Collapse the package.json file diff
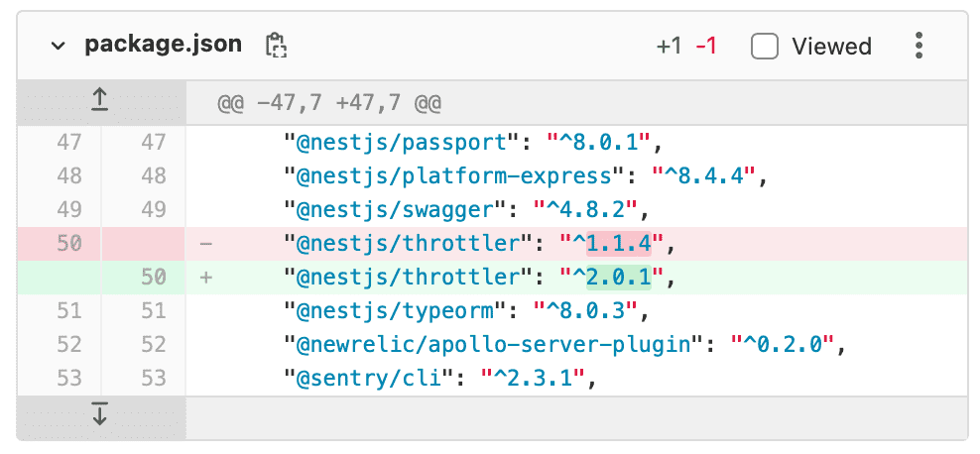 (x=58, y=45)
